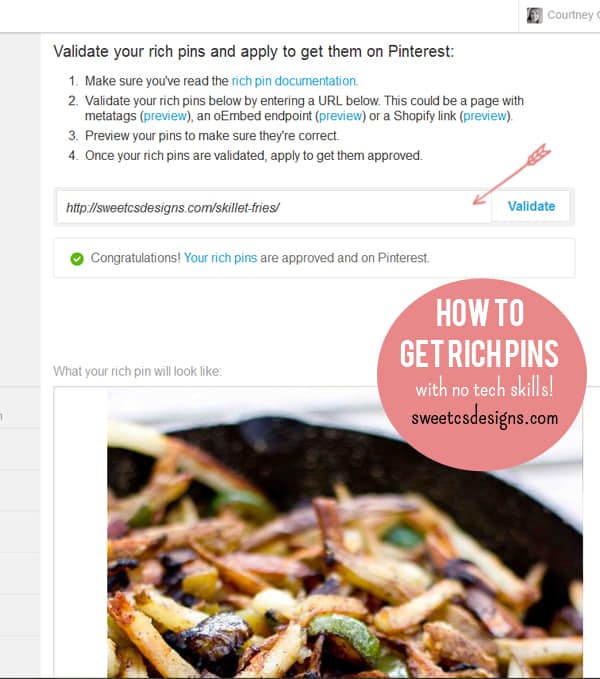Viewport: 600px width, 679px height.
Task: Click the Validate button
Action: tap(531, 206)
